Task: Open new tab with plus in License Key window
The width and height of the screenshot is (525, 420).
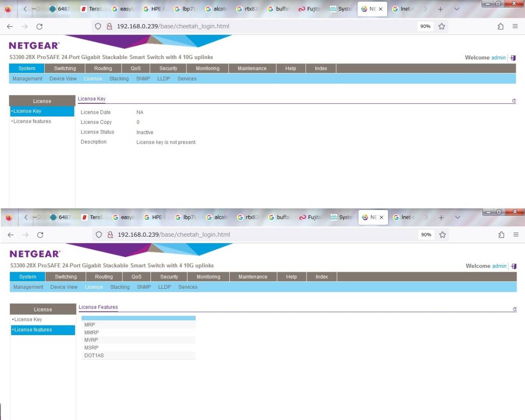Action: pos(441,9)
